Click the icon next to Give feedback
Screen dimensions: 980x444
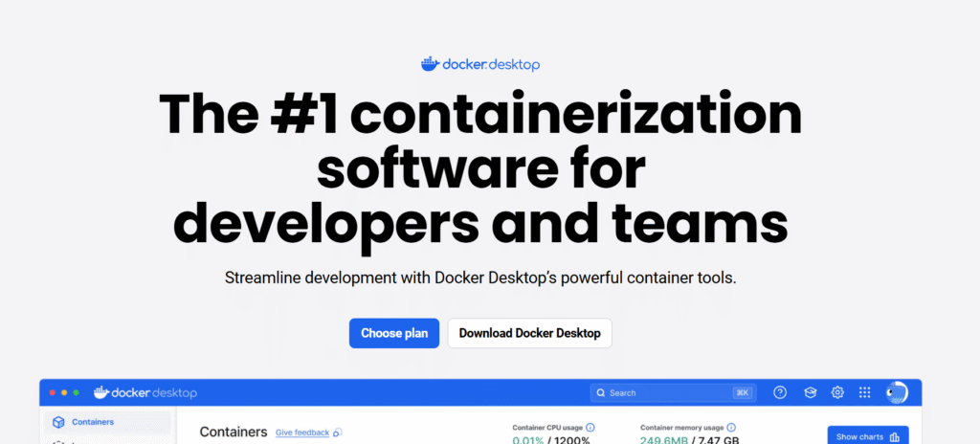337,433
